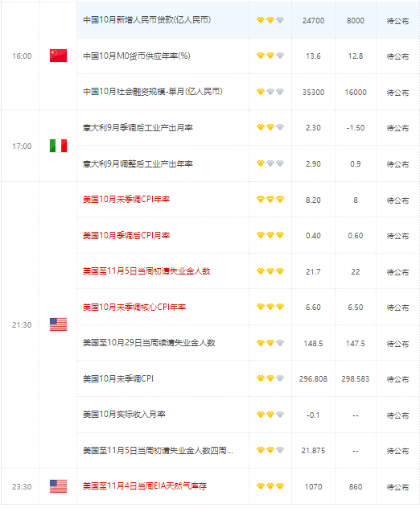The height and width of the screenshot is (508, 420).
Task: Open 美国10月季调后CPI月率 indicator
Action: click(x=126, y=235)
